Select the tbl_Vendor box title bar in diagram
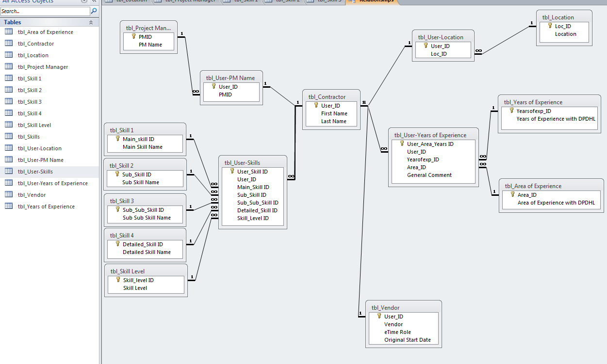This screenshot has width=607, height=364. pyautogui.click(x=404, y=307)
